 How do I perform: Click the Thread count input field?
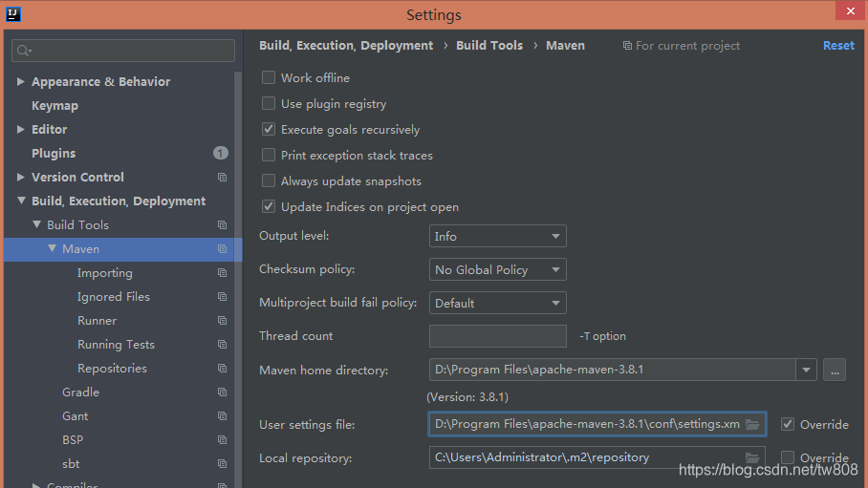tap(498, 336)
